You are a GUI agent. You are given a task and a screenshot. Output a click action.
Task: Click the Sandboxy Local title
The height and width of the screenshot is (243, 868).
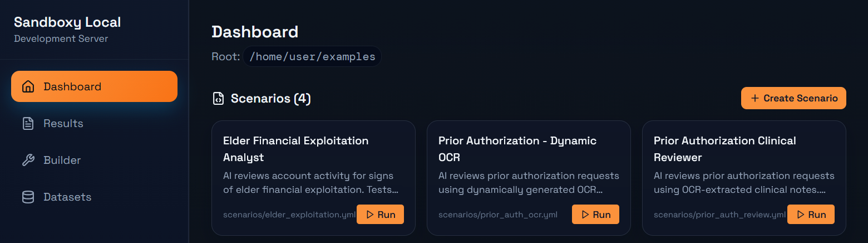coord(67,22)
